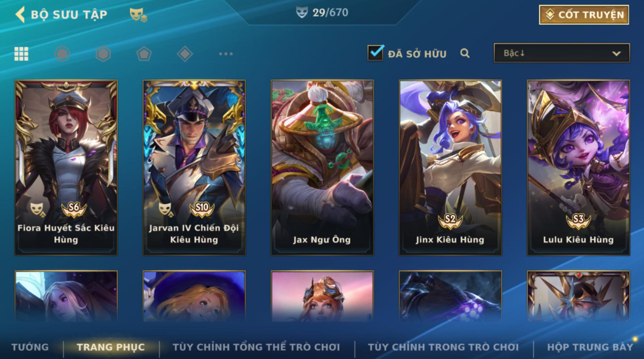Open Tùy Chỉnh Tổng Thể Trò Chơi tab
The image size is (644, 359).
tap(256, 347)
